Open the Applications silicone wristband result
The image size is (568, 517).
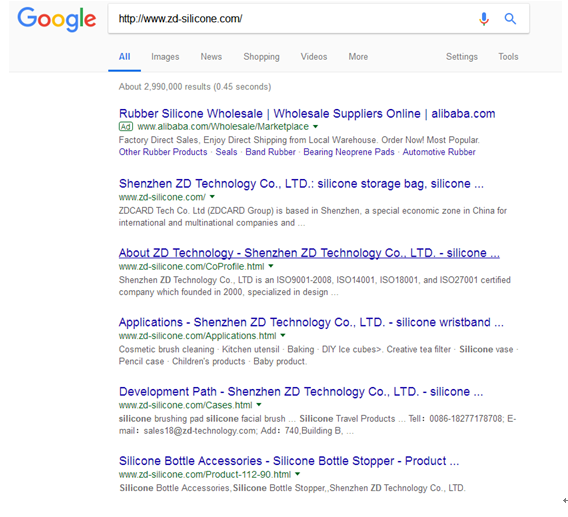(x=311, y=322)
